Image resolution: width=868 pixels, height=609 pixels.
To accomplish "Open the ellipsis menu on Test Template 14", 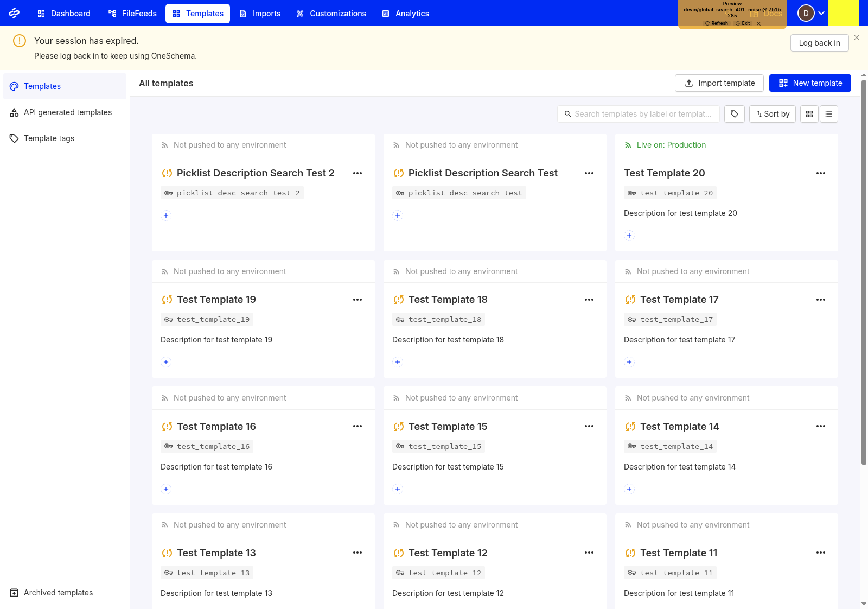I will point(821,426).
